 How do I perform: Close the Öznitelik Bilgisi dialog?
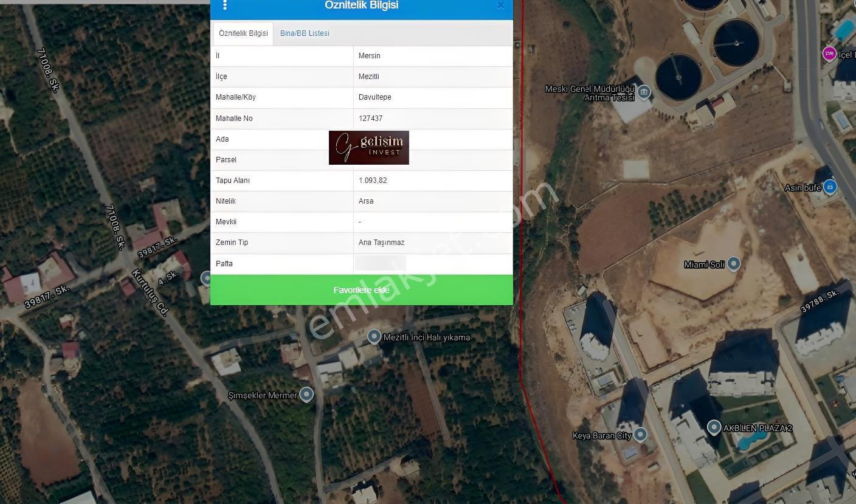[x=500, y=5]
